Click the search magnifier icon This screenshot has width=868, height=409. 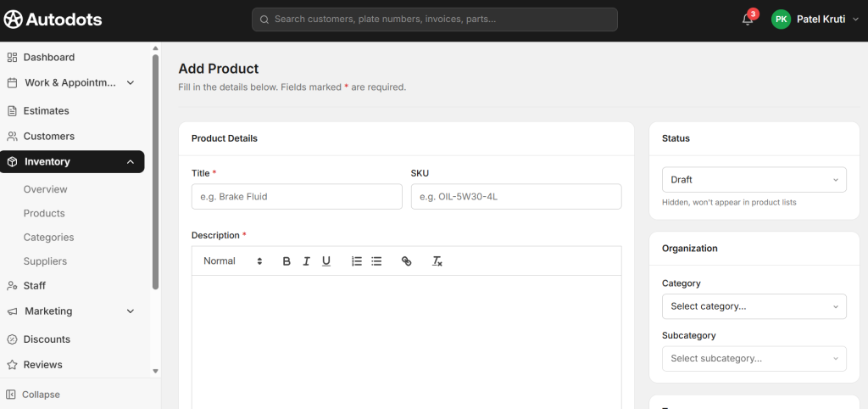[264, 20]
